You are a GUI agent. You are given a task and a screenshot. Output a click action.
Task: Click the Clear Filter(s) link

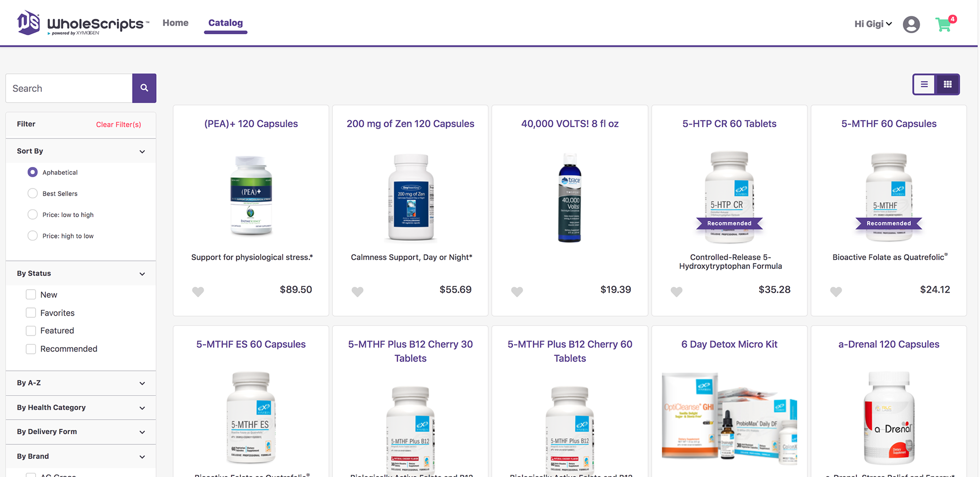coord(118,125)
